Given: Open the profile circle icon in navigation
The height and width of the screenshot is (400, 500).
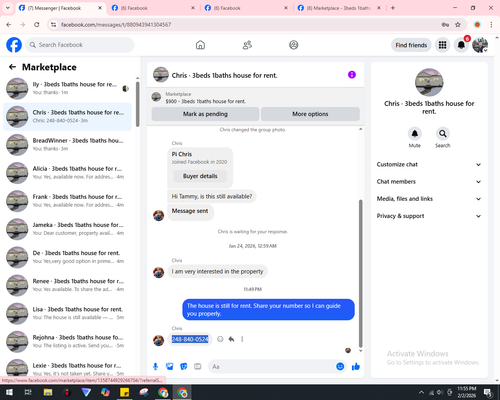Looking at the screenshot, I should coord(294,45).
